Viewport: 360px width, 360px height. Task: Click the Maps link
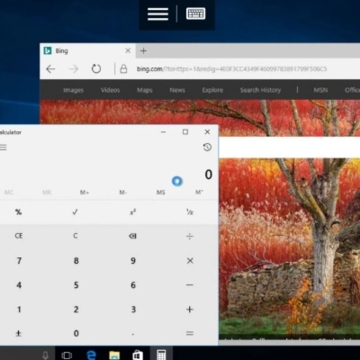pos(145,90)
